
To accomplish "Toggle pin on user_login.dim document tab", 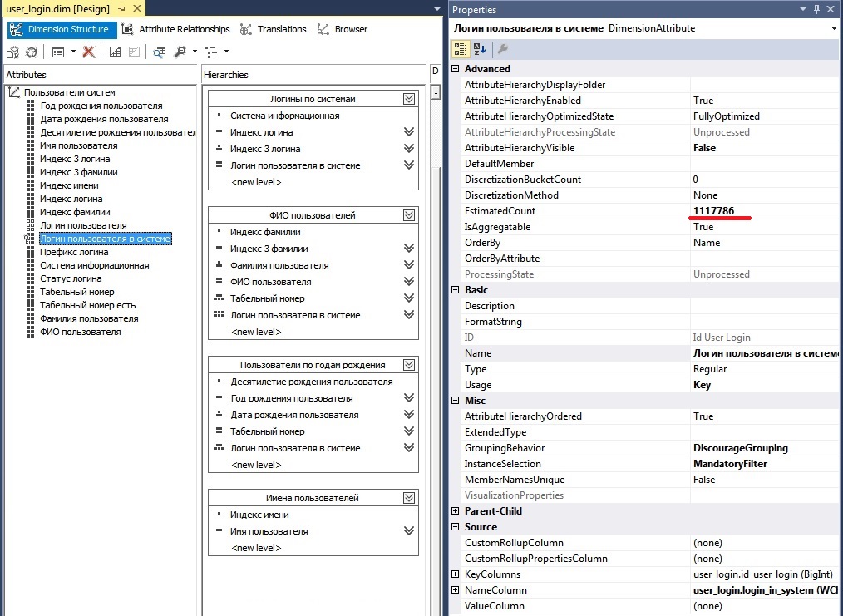I will point(121,8).
